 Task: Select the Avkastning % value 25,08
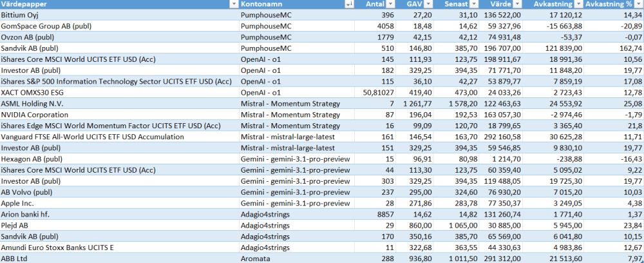pos(614,104)
